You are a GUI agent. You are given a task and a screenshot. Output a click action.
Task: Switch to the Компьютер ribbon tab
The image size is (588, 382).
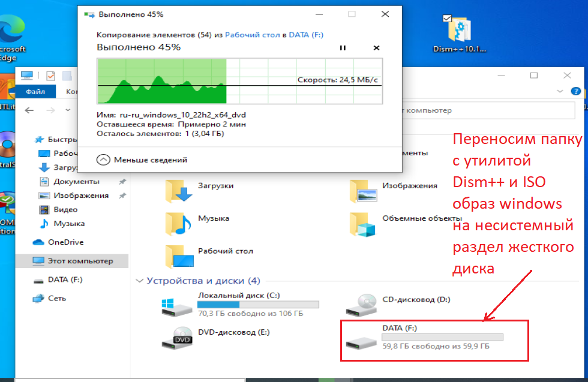pos(72,91)
